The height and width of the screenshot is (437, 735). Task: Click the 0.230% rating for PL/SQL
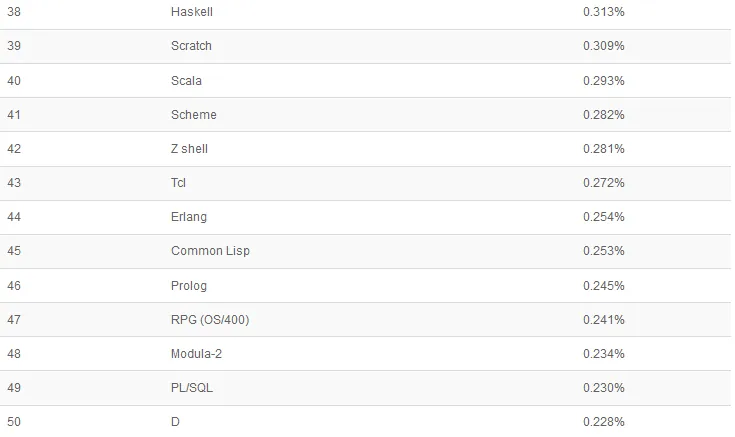[604, 388]
